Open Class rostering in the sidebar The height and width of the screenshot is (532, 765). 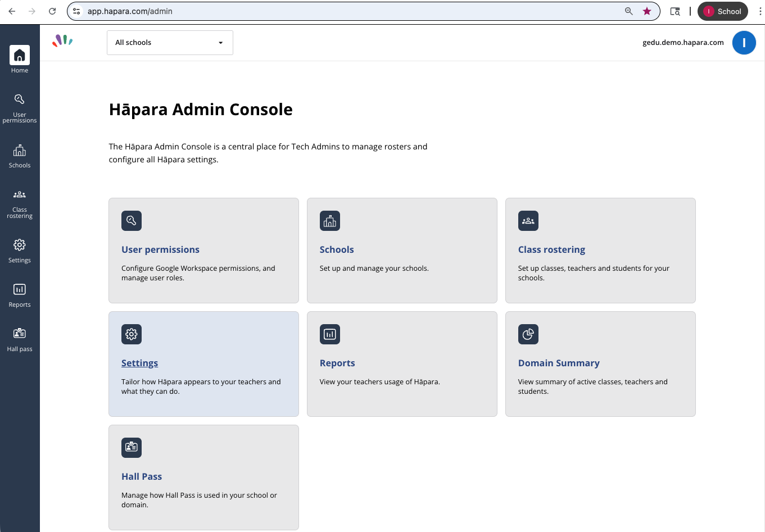[20, 204]
